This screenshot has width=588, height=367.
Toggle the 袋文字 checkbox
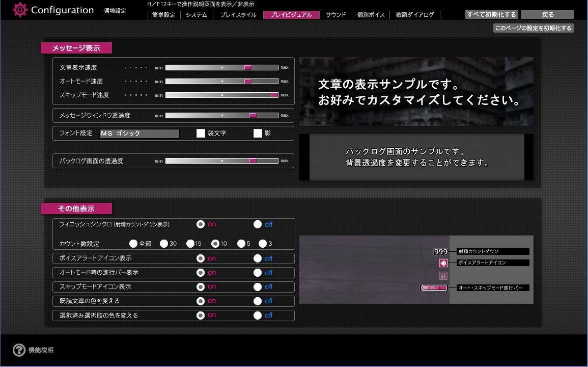coord(201,134)
